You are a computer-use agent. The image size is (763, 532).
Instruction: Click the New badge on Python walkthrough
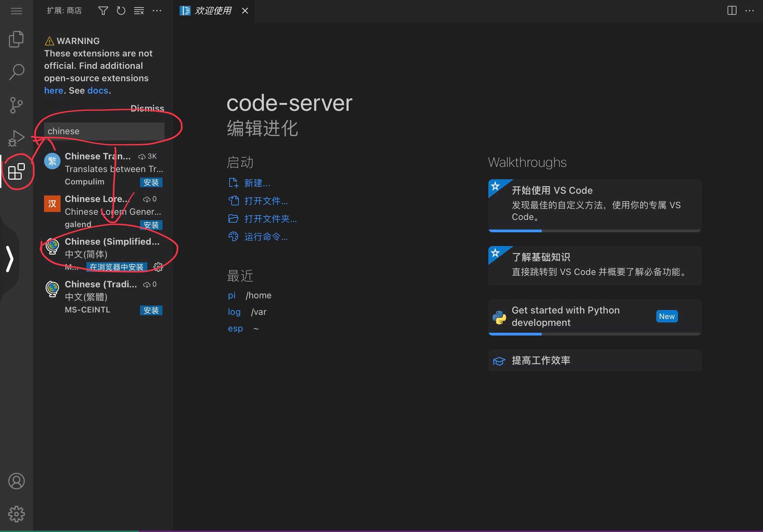(667, 316)
